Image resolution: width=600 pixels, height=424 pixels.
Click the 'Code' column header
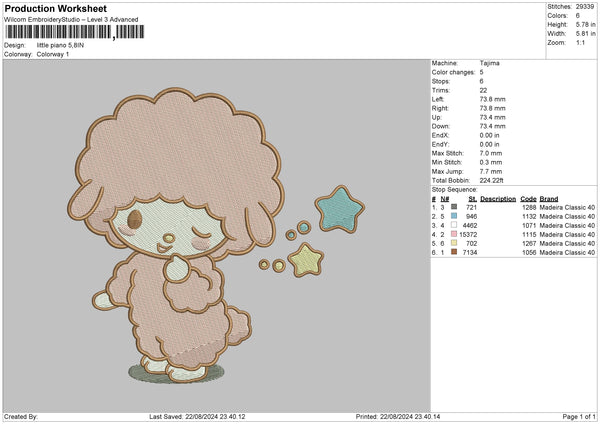tap(528, 199)
